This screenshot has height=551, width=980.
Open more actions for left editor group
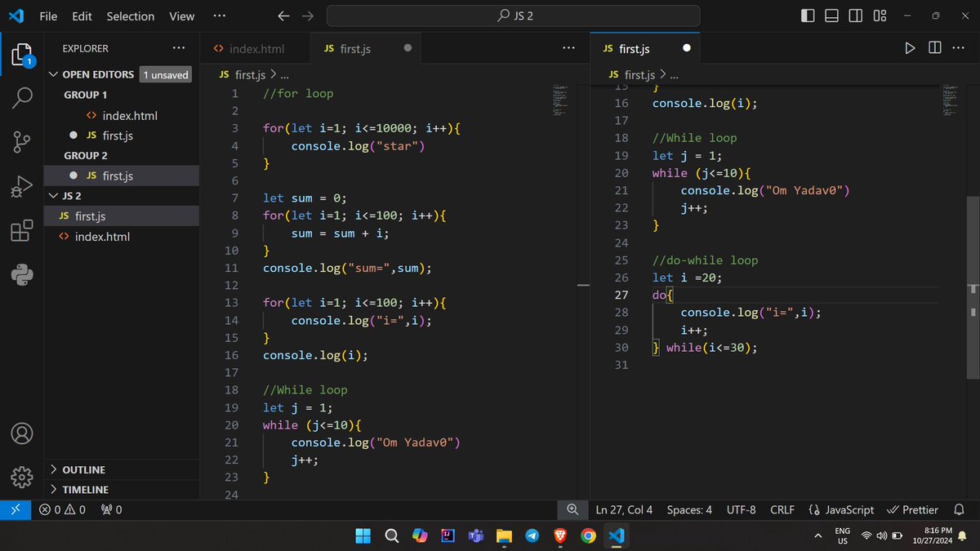tap(569, 48)
